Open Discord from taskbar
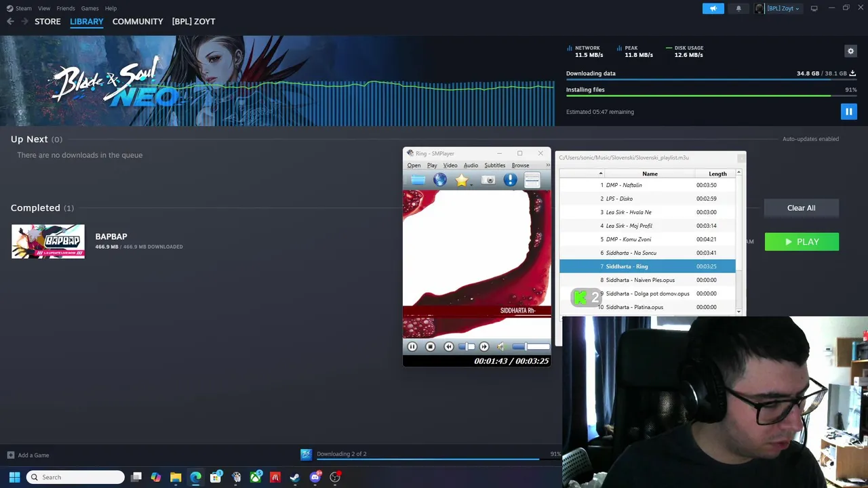 (315, 477)
